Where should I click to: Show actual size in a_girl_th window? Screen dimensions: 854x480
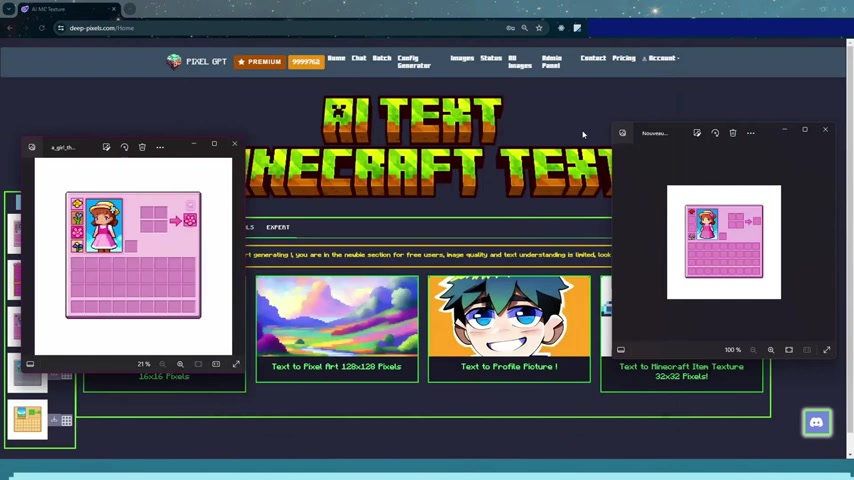coord(216,364)
